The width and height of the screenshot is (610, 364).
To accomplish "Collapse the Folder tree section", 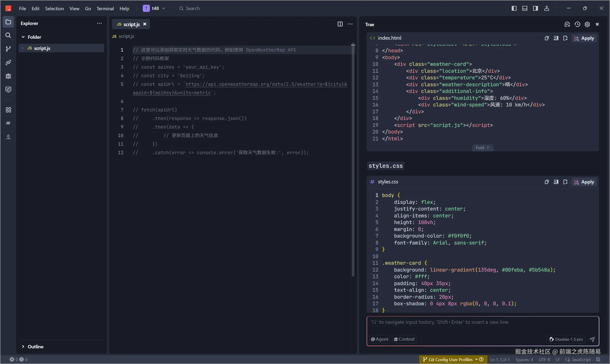I will click(x=23, y=37).
